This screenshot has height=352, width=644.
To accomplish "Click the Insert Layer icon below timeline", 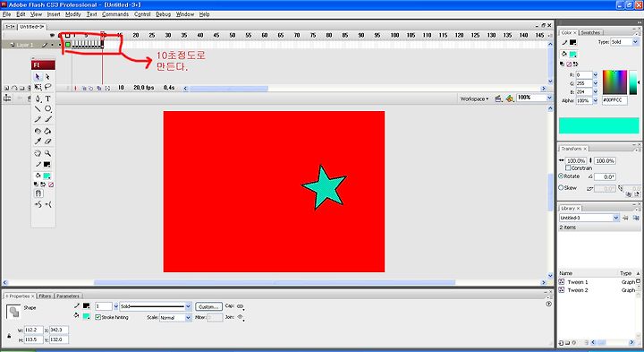I will coord(6,88).
